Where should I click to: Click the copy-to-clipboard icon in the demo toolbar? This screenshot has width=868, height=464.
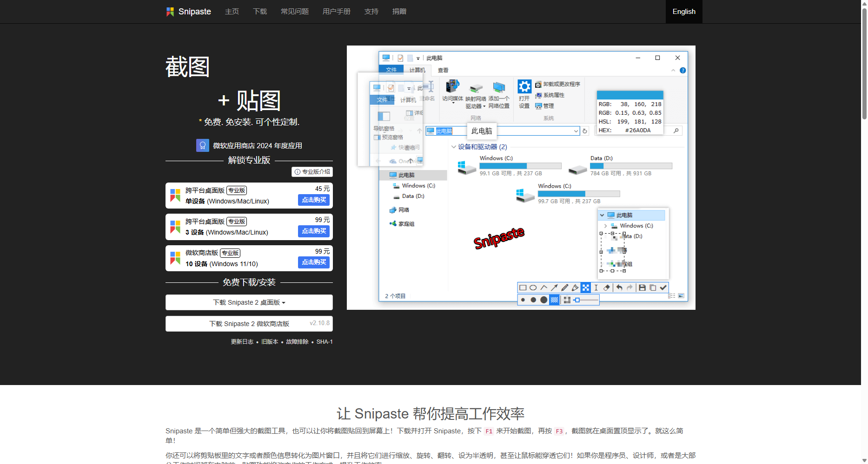point(653,288)
